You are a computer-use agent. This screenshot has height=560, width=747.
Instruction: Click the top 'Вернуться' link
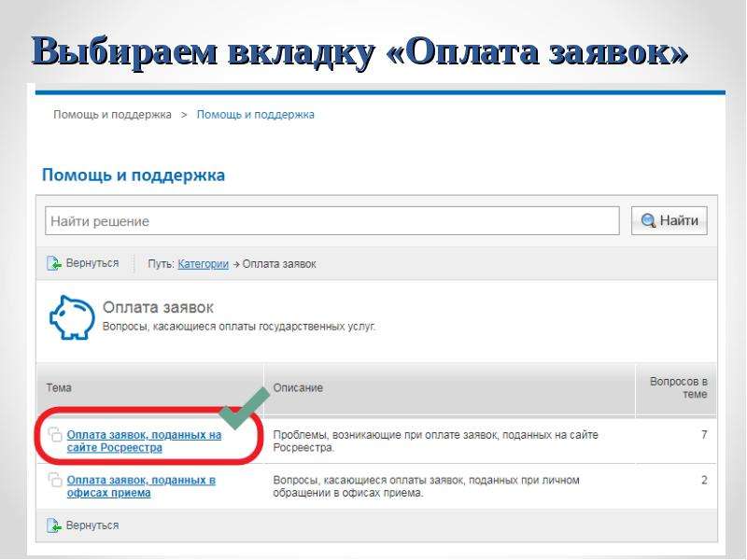point(92,263)
